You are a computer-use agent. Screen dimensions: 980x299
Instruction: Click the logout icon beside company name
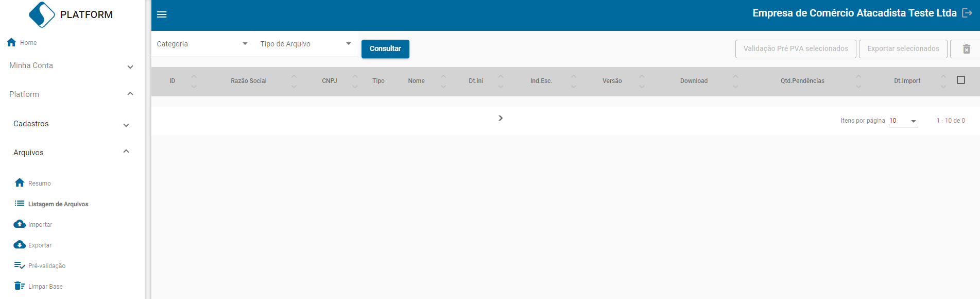click(x=967, y=13)
